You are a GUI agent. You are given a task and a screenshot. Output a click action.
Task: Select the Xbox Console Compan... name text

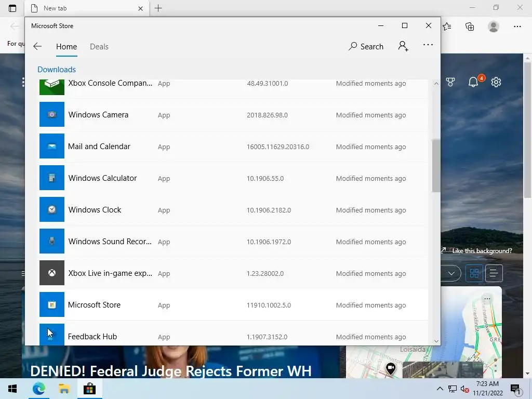coord(110,83)
